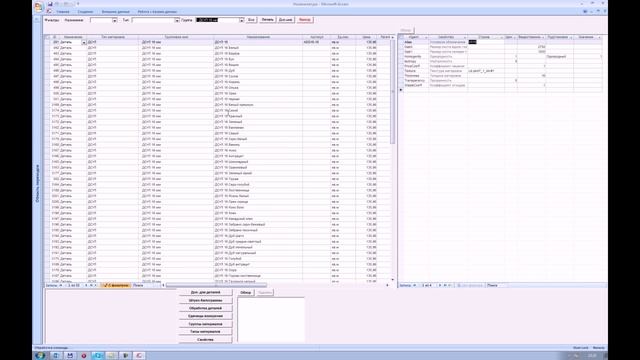
Task: Click the Типы материалов button
Action: pos(205,332)
